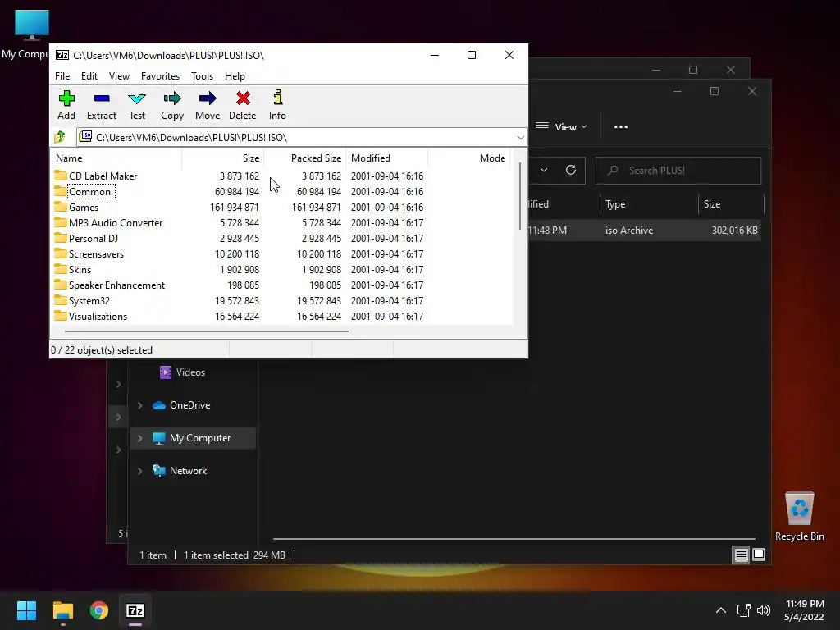Select Network in the Explorer sidebar

click(x=188, y=471)
